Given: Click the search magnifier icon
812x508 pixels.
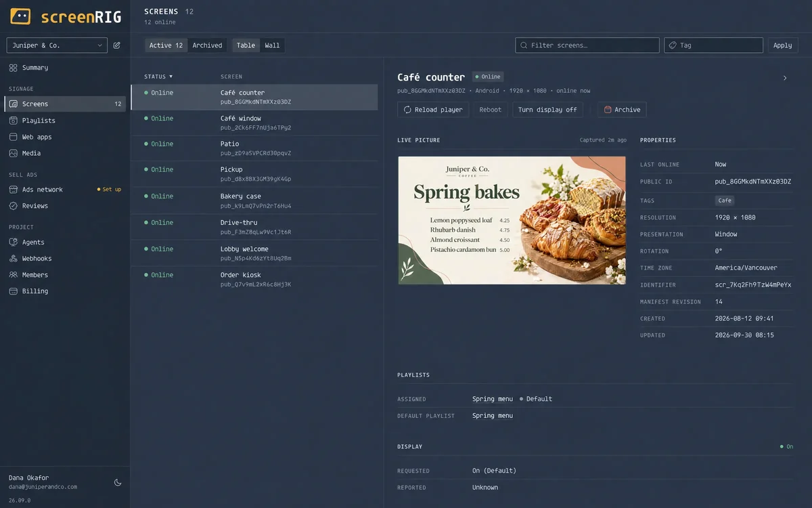Looking at the screenshot, I should click(x=524, y=45).
